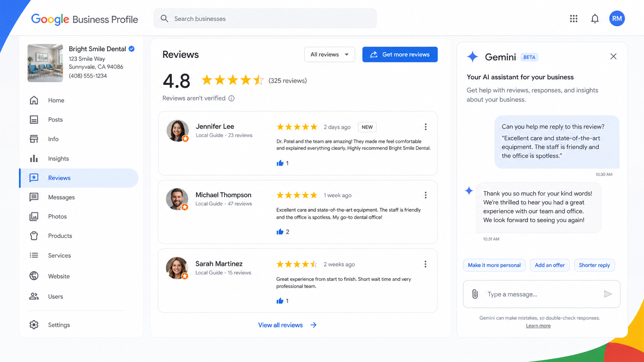Click the phone number (408) 555-1234
The height and width of the screenshot is (362, 644).
tap(88, 76)
